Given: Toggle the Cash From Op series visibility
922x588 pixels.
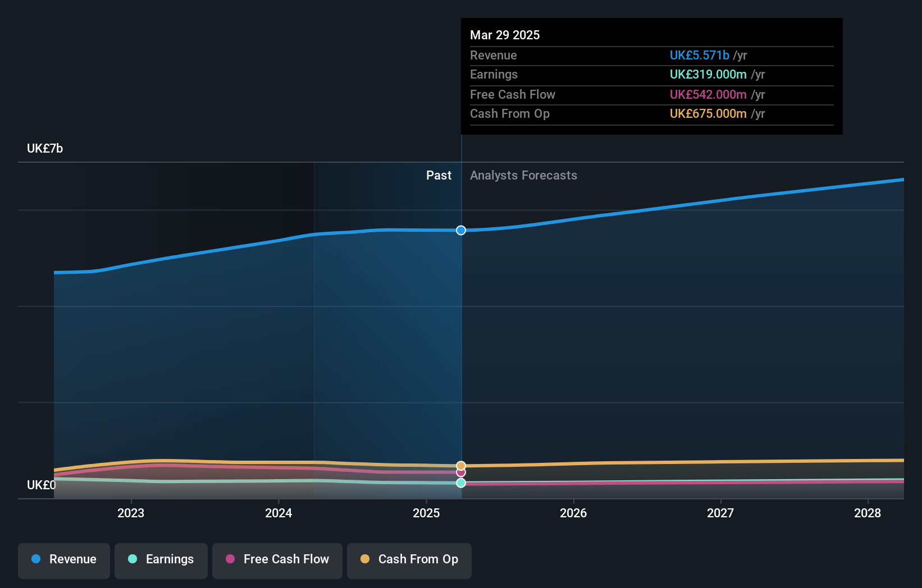Looking at the screenshot, I should click(x=409, y=559).
